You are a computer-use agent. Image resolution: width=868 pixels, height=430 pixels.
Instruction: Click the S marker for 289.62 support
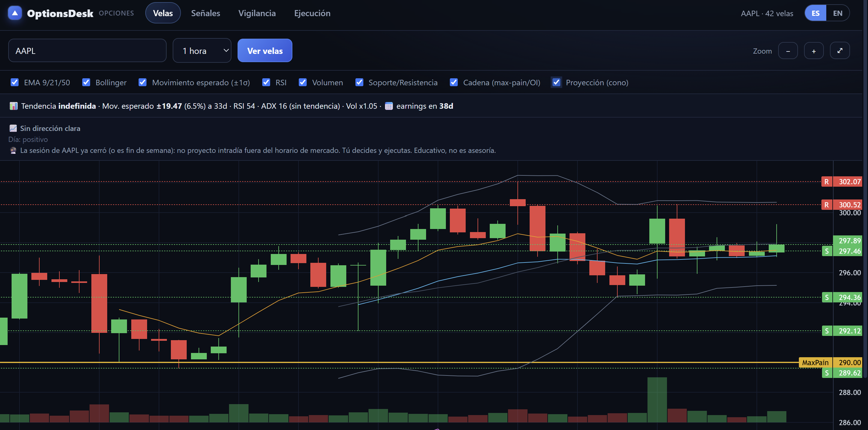pyautogui.click(x=827, y=373)
